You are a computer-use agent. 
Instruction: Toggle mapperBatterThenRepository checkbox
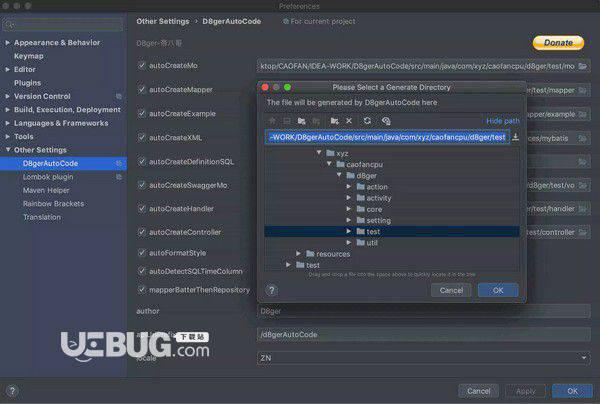click(142, 290)
